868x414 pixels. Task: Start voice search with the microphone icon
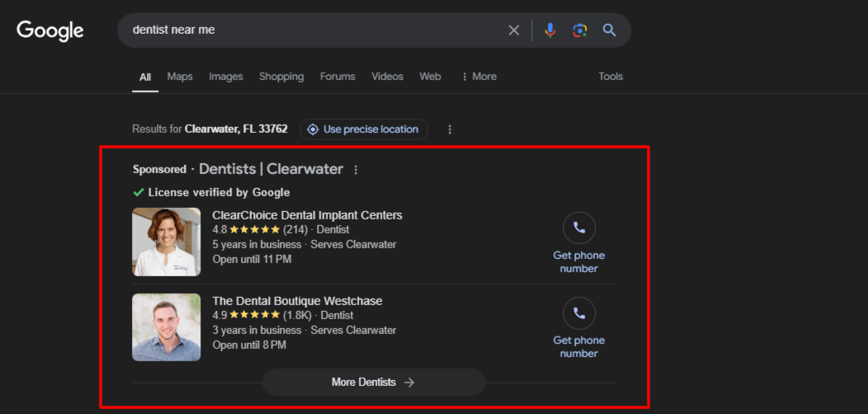[550, 31]
